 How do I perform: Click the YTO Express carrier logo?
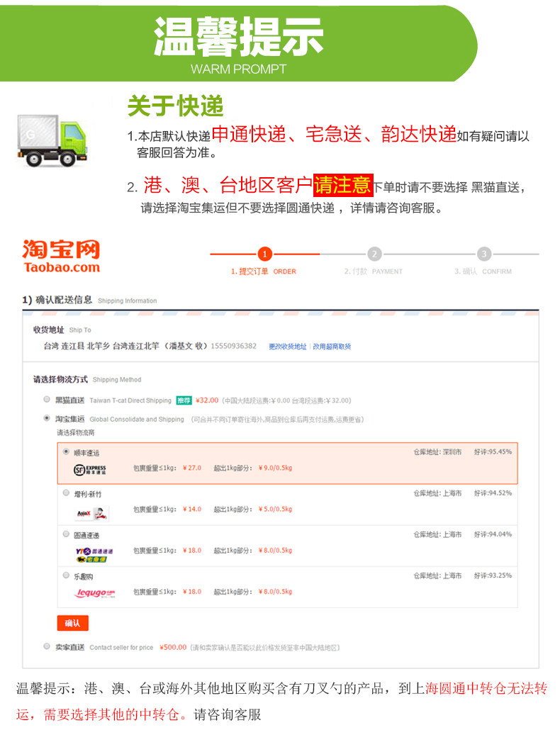click(94, 555)
